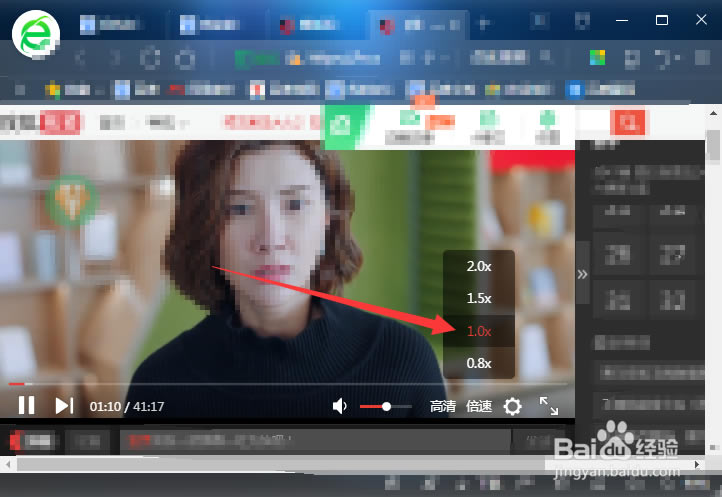Open the player settings gear
The image size is (722, 497).
click(512, 406)
